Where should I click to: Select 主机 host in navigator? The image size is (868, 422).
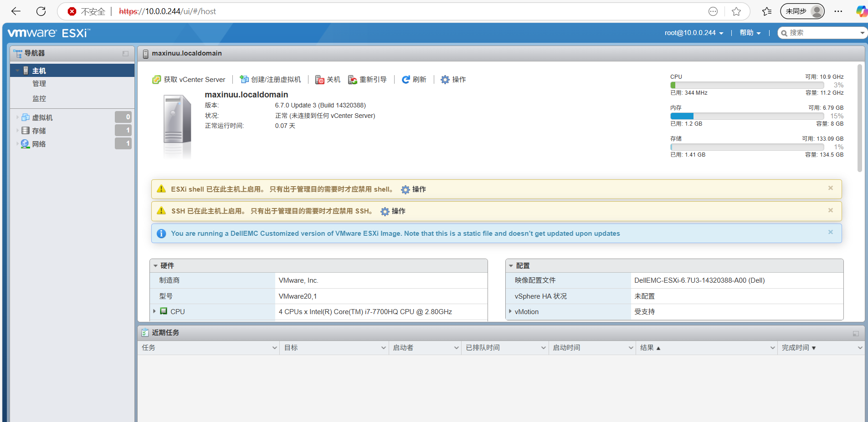72,71
